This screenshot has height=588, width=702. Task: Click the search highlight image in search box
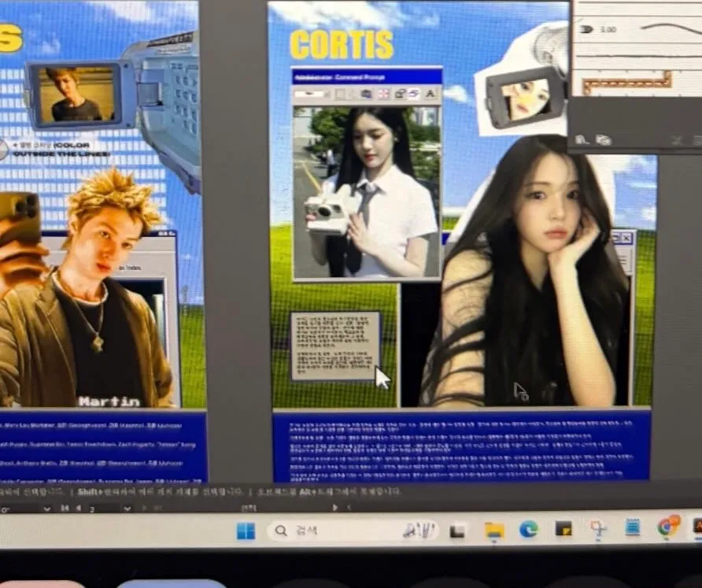[x=419, y=531]
